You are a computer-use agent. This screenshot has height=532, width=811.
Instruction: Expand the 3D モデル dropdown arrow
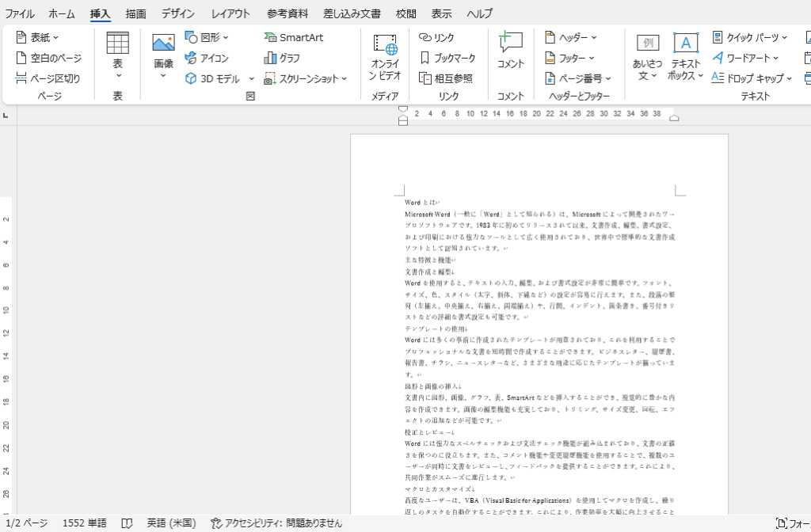coord(251,79)
